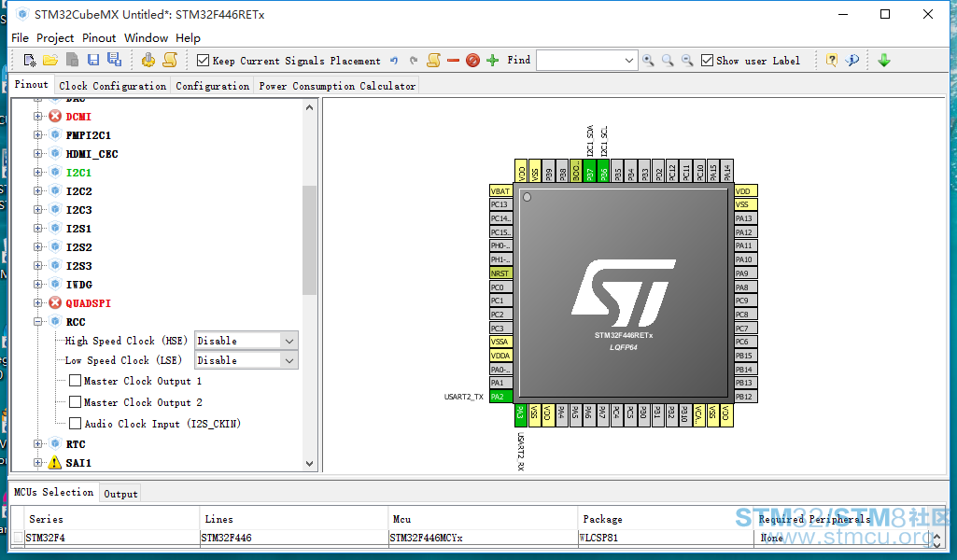The width and height of the screenshot is (957, 560).
Task: Open the Low Speed Clock (LSE) dropdown
Action: coord(289,360)
